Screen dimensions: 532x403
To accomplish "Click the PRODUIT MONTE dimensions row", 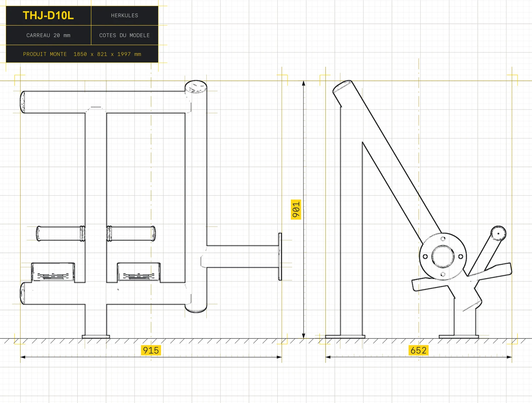I will [x=82, y=54].
